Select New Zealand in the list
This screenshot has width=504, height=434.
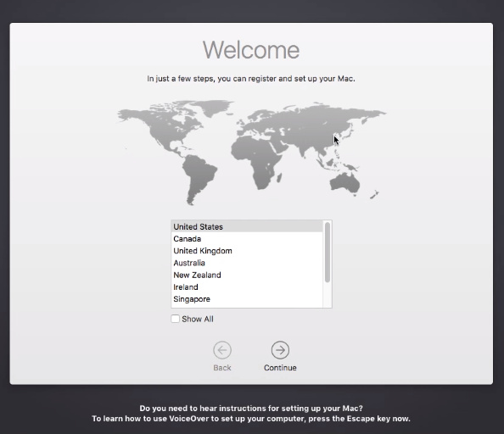pos(247,275)
